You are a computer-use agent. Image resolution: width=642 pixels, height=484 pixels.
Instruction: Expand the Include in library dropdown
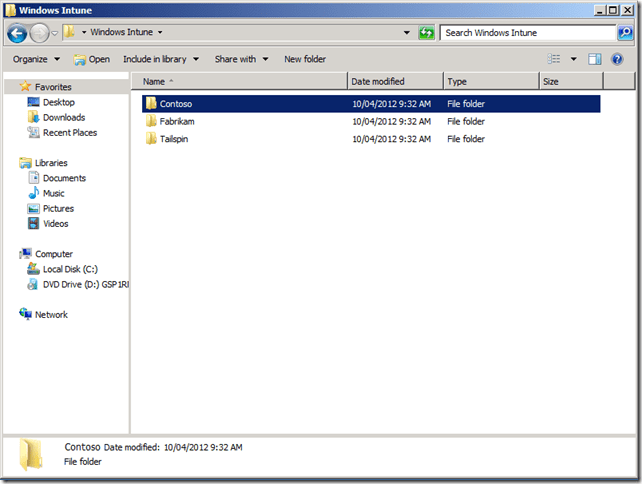pyautogui.click(x=160, y=59)
